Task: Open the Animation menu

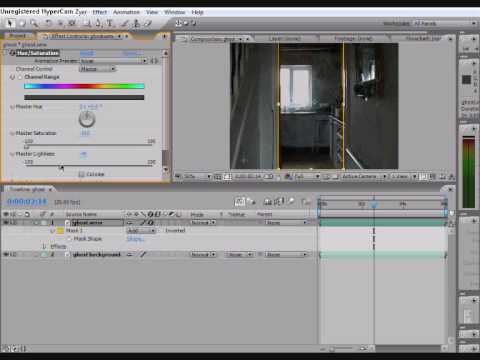Action: click(126, 12)
